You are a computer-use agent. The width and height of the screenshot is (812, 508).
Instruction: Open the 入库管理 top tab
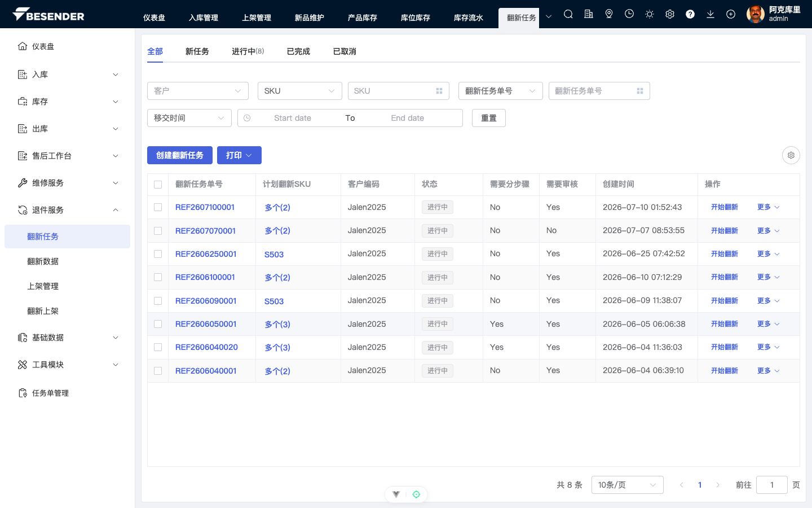(204, 17)
